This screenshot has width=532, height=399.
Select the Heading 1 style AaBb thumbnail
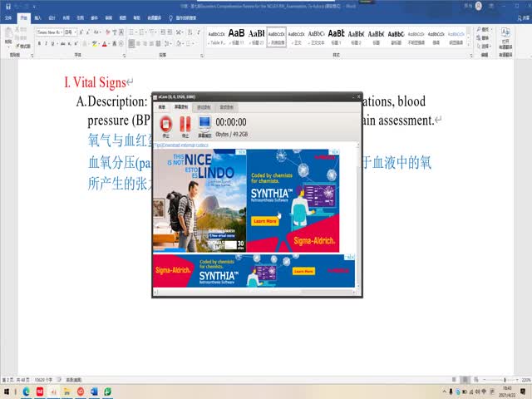[x=336, y=37]
